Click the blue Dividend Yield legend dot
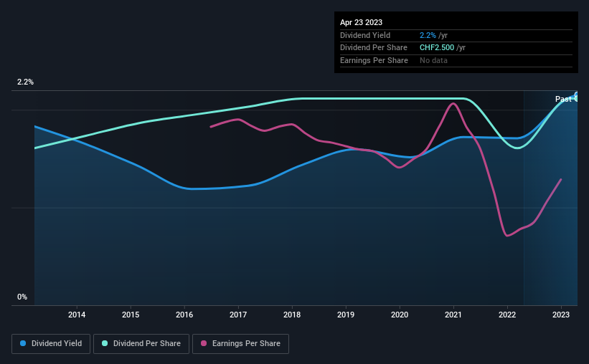This screenshot has height=364, width=589. tap(23, 343)
